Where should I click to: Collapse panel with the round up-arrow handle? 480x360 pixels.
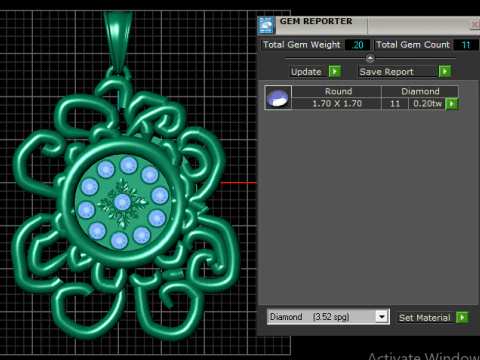coord(370,58)
